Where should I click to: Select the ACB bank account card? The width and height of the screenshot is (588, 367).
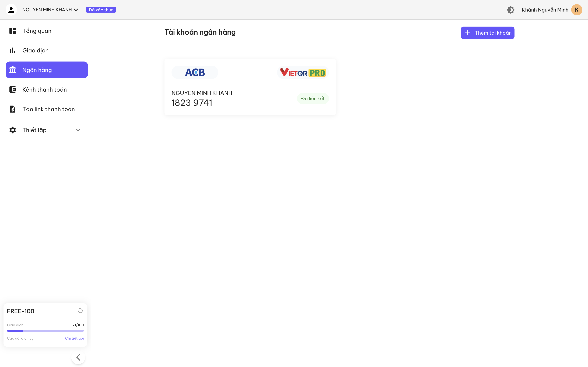click(x=250, y=87)
